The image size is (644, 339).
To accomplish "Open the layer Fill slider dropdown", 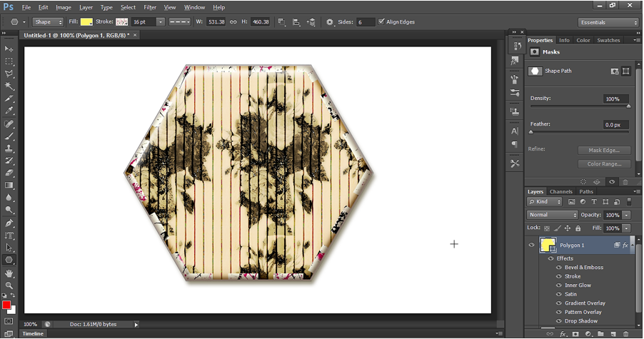I will [626, 228].
